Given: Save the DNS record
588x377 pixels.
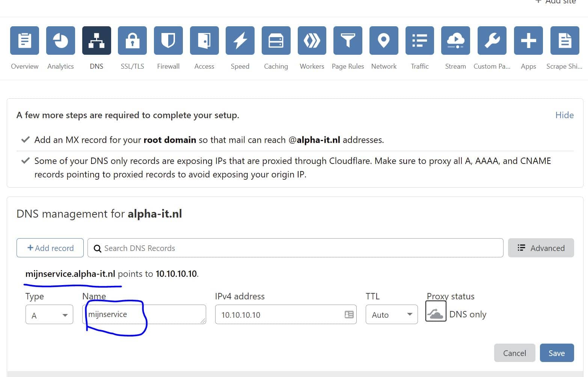Looking at the screenshot, I should pyautogui.click(x=556, y=353).
